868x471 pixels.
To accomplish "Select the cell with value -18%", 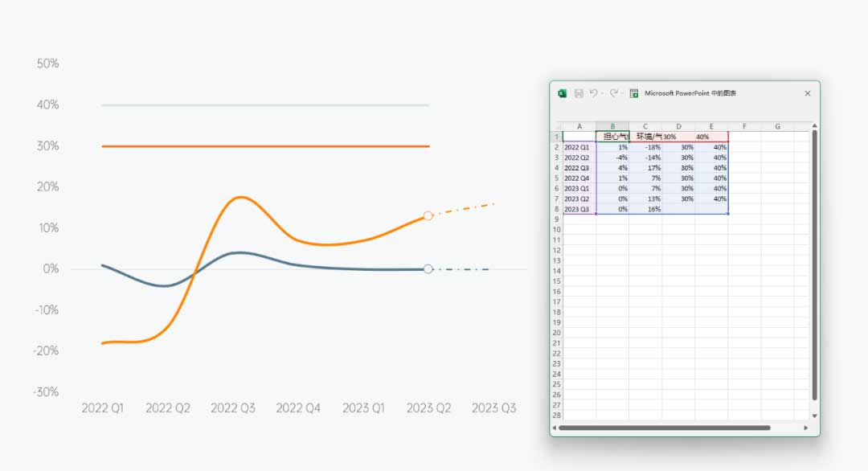I will click(645, 147).
